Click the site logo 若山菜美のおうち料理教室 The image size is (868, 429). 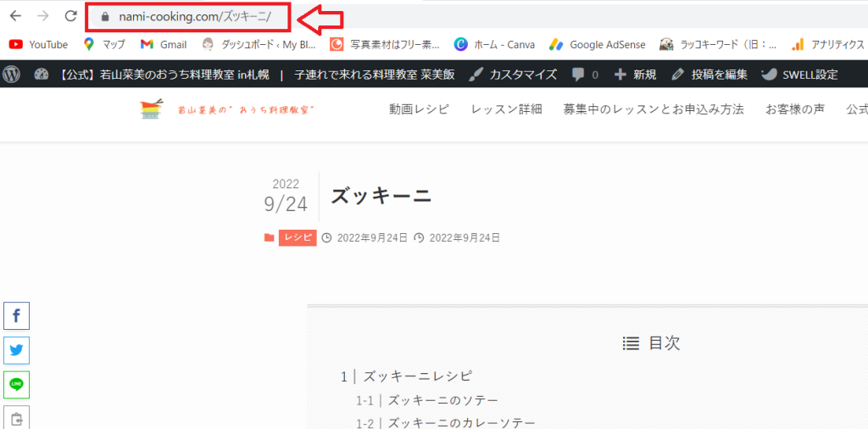point(227,109)
